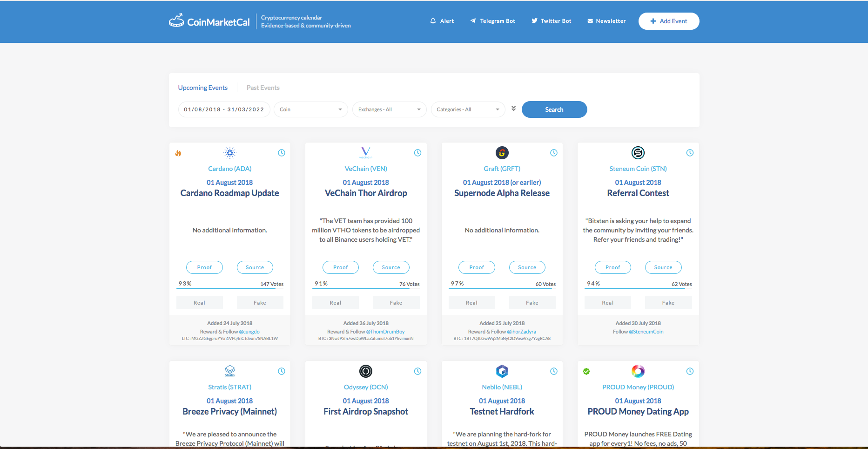Subscribe via the Newsletter link

[606, 21]
